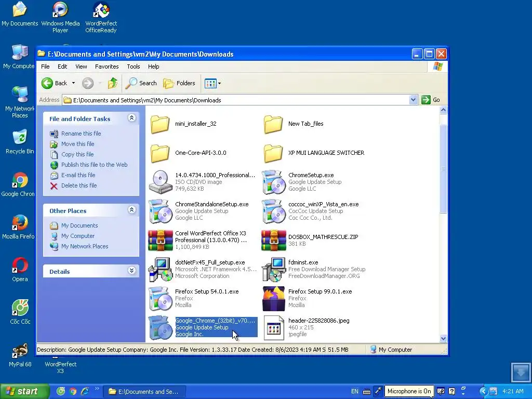Select the ChromeSetup.exe installer icon
Viewport: 532px width, 399px height.
(x=273, y=182)
